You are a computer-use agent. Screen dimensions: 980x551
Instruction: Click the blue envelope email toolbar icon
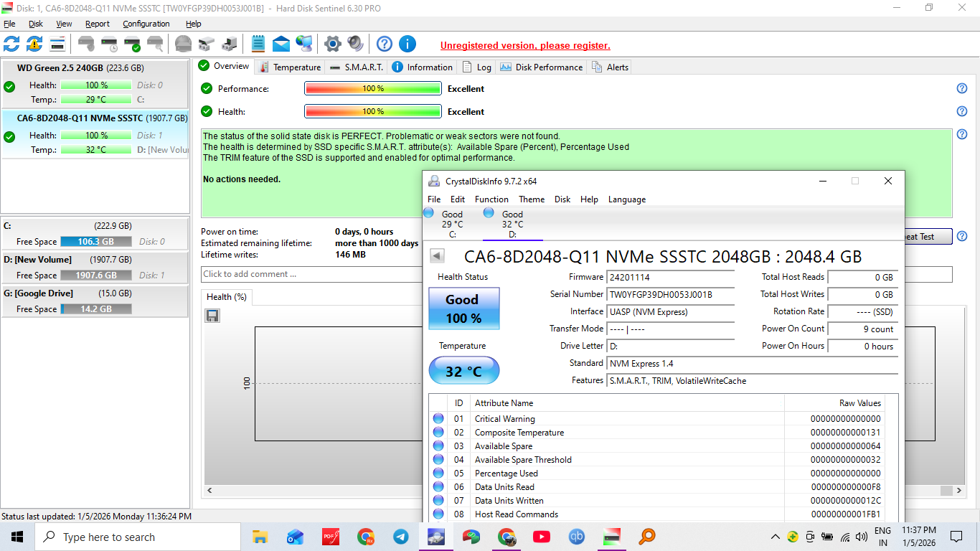click(x=281, y=44)
